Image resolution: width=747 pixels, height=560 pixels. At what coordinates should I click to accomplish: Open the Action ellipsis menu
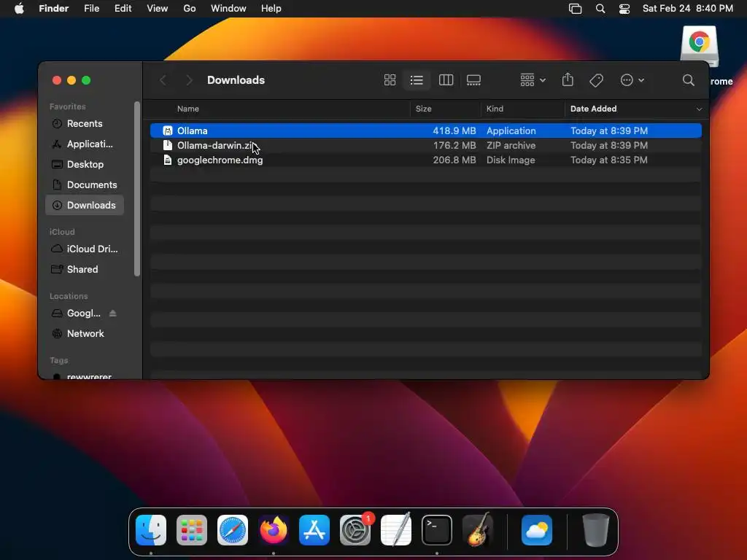pos(632,80)
